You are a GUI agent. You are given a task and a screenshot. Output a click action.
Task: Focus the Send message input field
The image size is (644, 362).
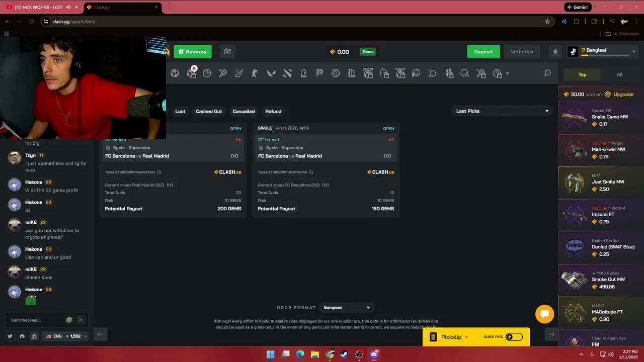pos(36,320)
